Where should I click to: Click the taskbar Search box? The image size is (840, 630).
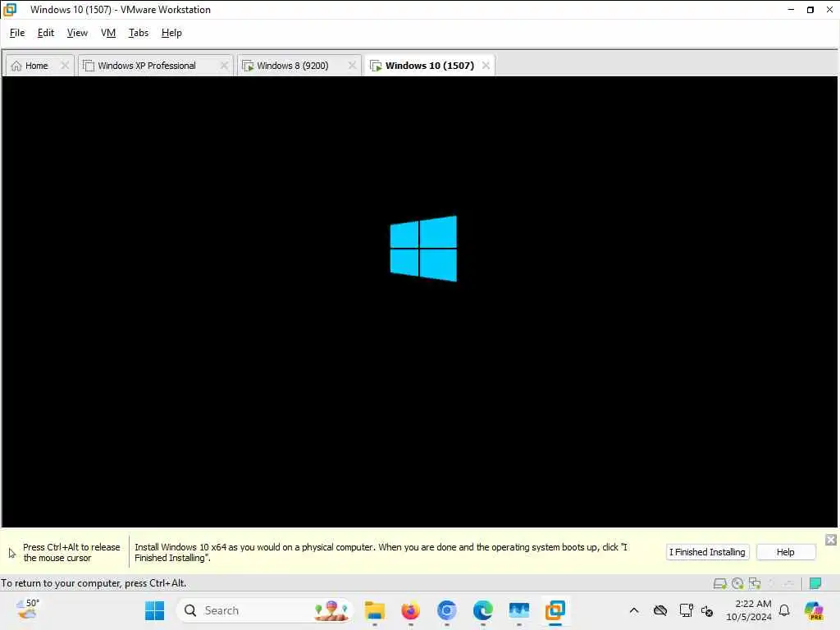[x=265, y=610]
